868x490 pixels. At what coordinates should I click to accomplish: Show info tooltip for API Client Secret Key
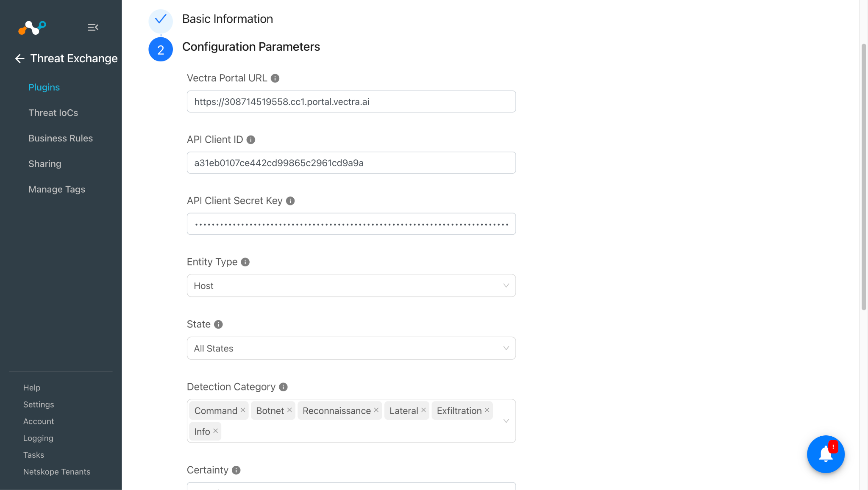pyautogui.click(x=290, y=201)
